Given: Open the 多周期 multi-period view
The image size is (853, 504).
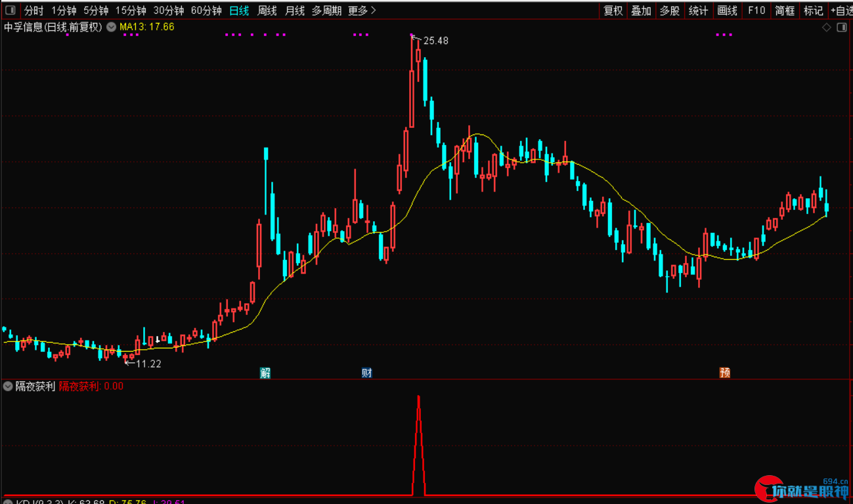Looking at the screenshot, I should coord(326,10).
